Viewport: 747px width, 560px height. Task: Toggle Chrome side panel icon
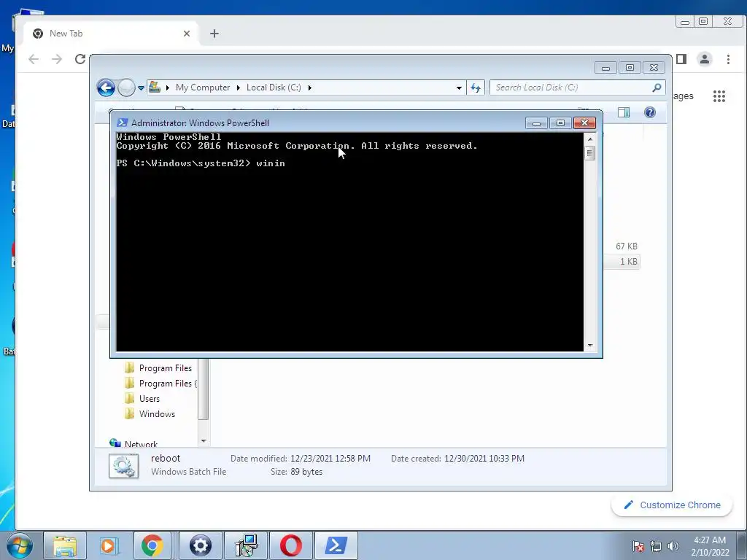pos(681,59)
